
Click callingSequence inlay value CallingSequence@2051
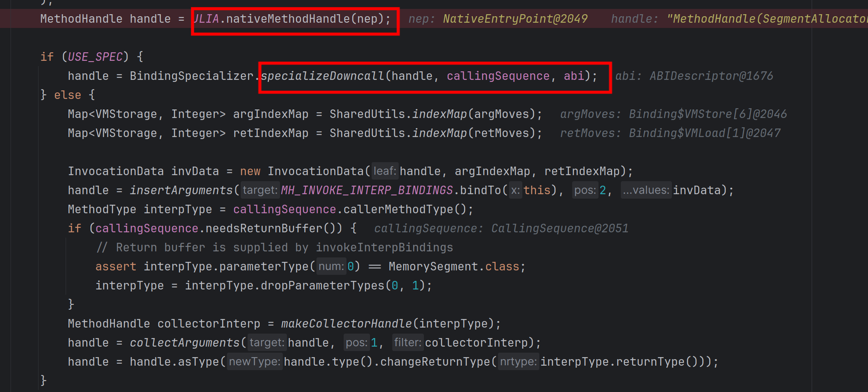pos(560,228)
